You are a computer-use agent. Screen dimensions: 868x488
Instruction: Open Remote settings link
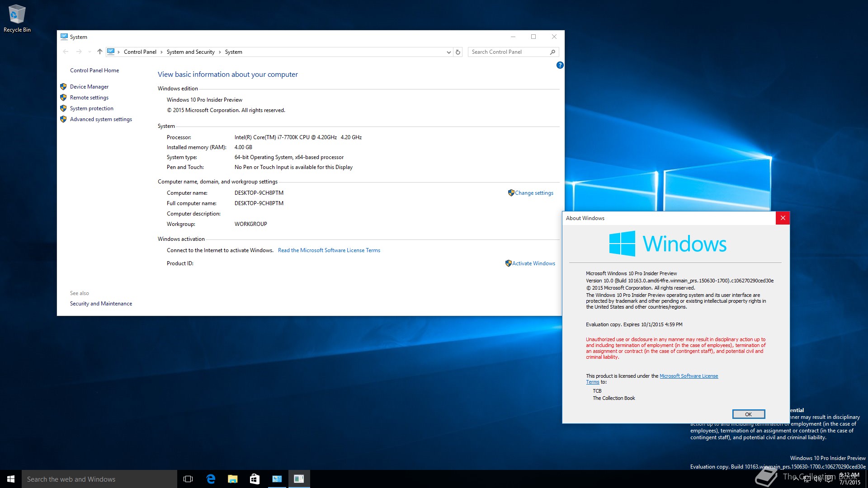[x=89, y=98]
